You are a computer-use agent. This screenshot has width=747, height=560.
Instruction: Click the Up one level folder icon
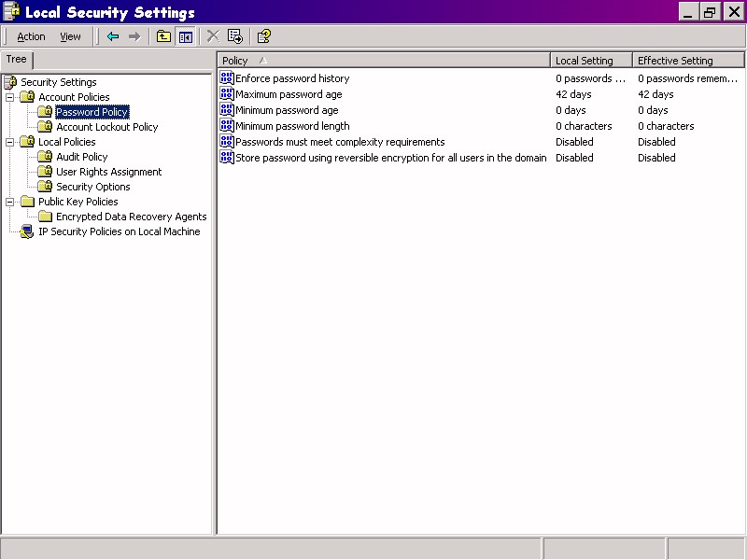(163, 36)
